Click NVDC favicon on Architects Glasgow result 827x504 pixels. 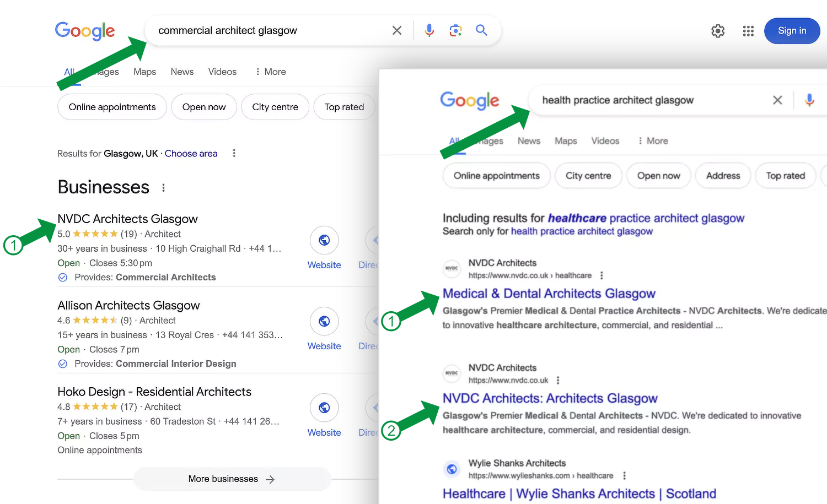pyautogui.click(x=452, y=373)
